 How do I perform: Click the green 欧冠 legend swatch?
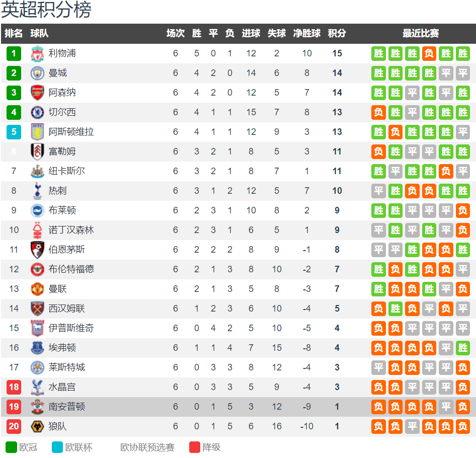pyautogui.click(x=11, y=447)
